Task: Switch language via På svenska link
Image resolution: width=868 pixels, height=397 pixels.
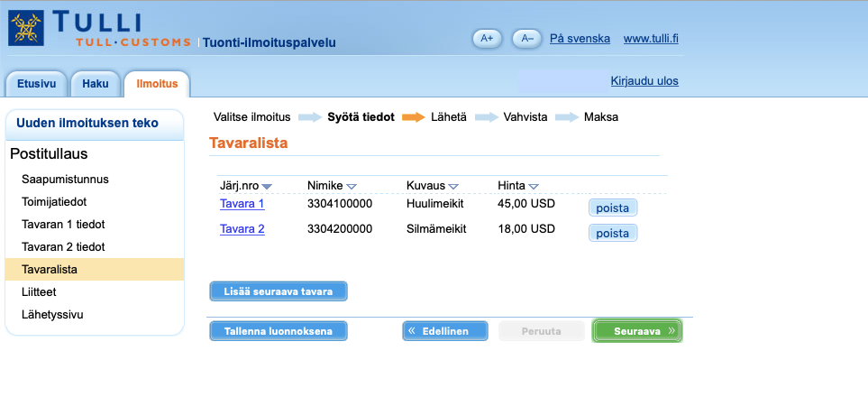Action: coord(580,39)
